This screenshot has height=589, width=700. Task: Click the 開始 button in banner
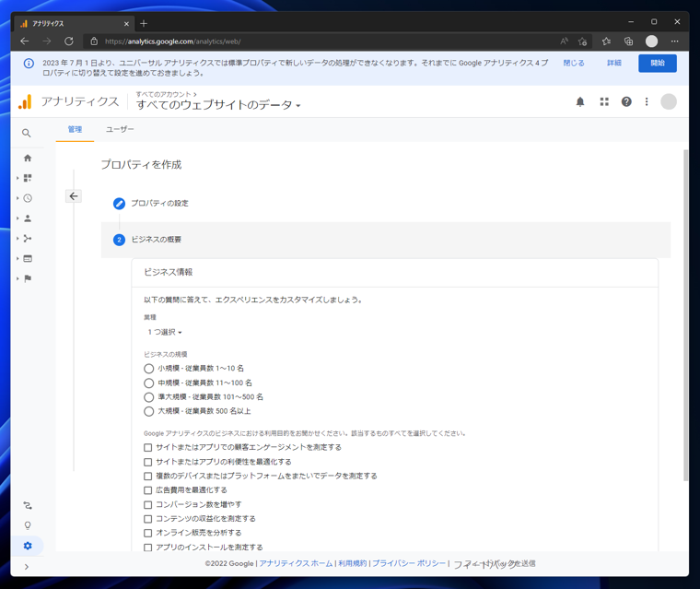(657, 63)
